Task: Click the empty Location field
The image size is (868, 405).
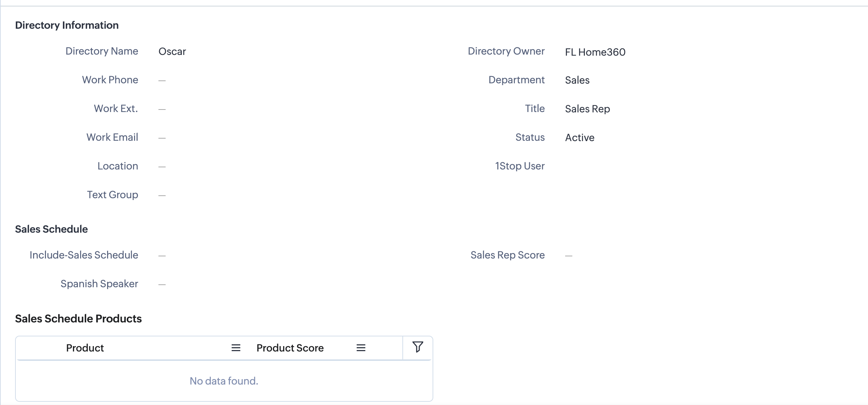Action: pos(162,167)
